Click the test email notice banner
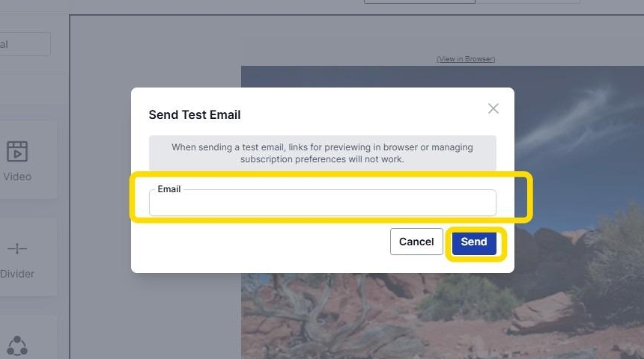 tap(322, 153)
